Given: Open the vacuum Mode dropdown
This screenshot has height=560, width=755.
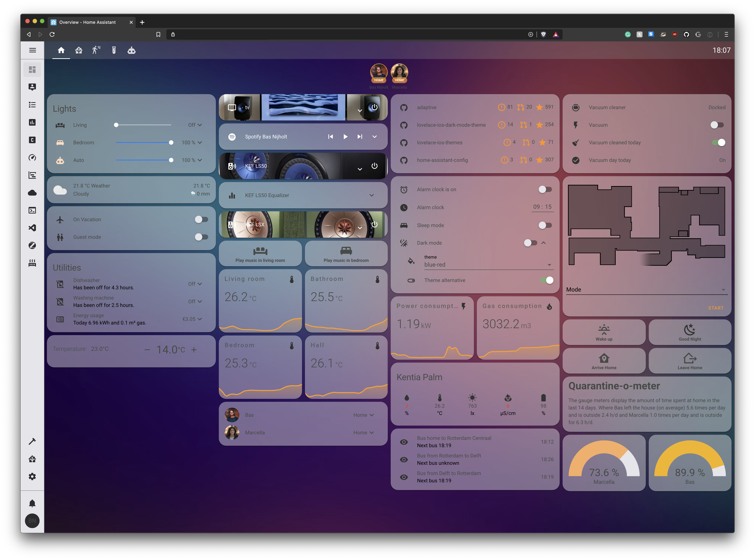Looking at the screenshot, I should click(647, 290).
